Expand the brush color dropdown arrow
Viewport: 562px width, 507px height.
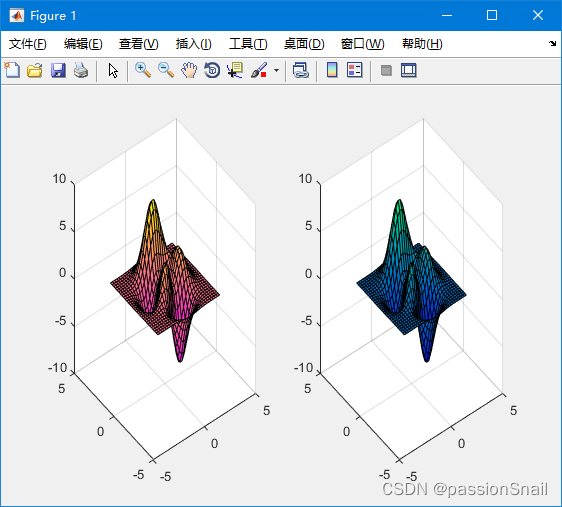pyautogui.click(x=276, y=70)
